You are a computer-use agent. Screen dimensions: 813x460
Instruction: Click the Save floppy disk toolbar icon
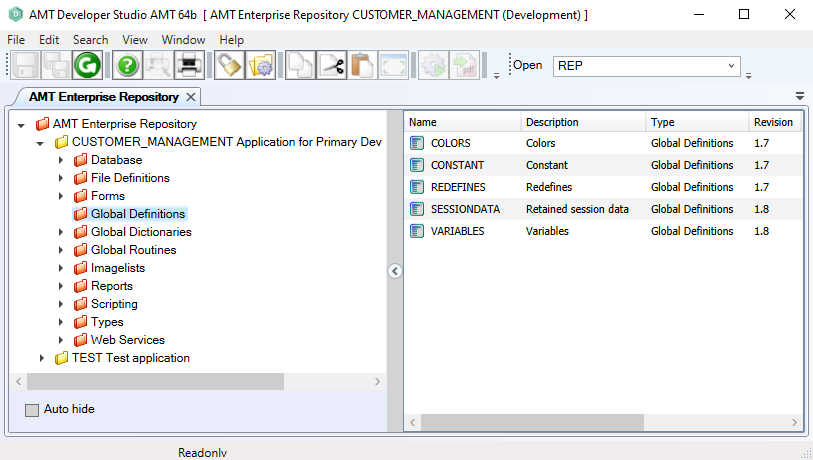(25, 66)
